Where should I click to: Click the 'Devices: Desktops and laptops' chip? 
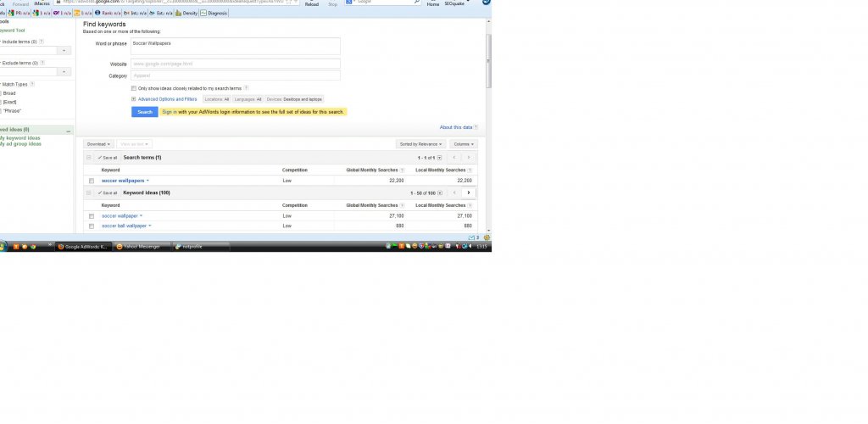[294, 99]
